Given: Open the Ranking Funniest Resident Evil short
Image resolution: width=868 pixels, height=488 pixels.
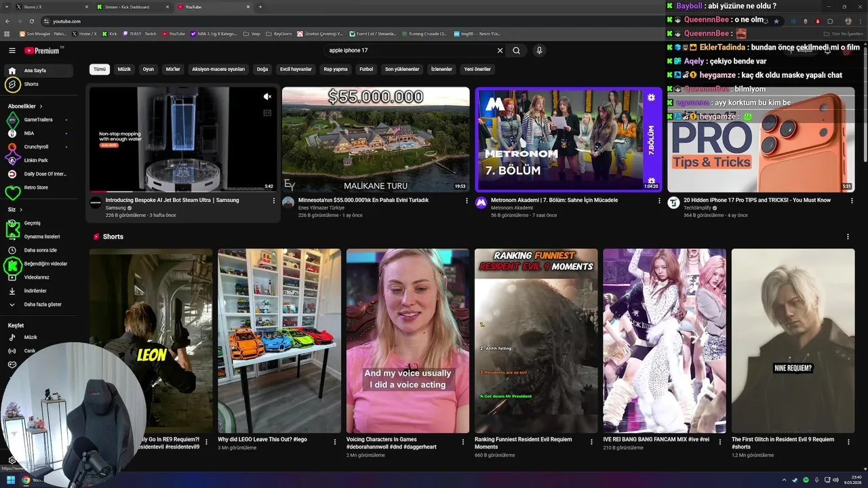Looking at the screenshot, I should pos(536,341).
